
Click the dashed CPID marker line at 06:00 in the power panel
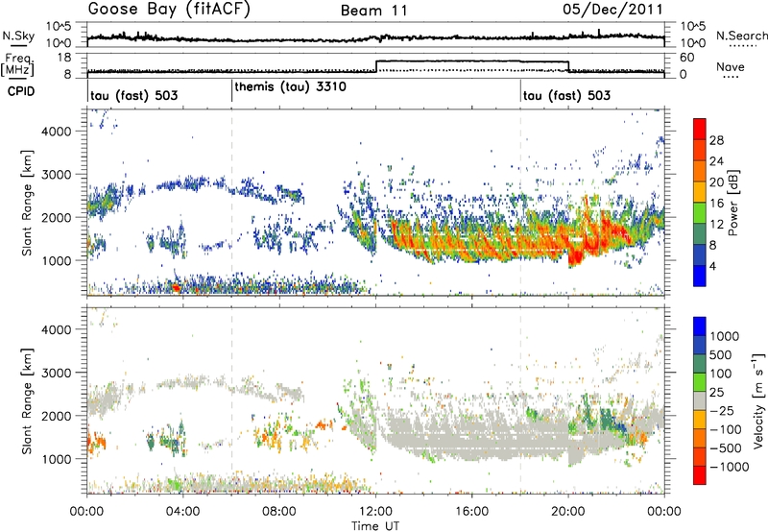click(231, 203)
